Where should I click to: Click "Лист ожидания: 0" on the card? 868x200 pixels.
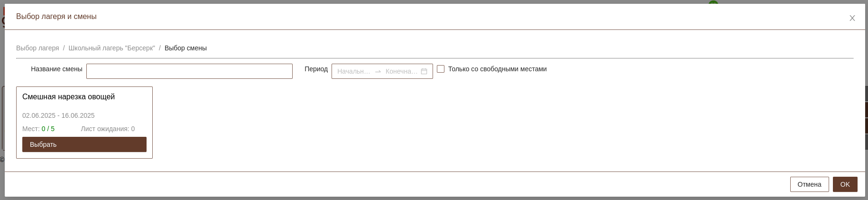108,129
